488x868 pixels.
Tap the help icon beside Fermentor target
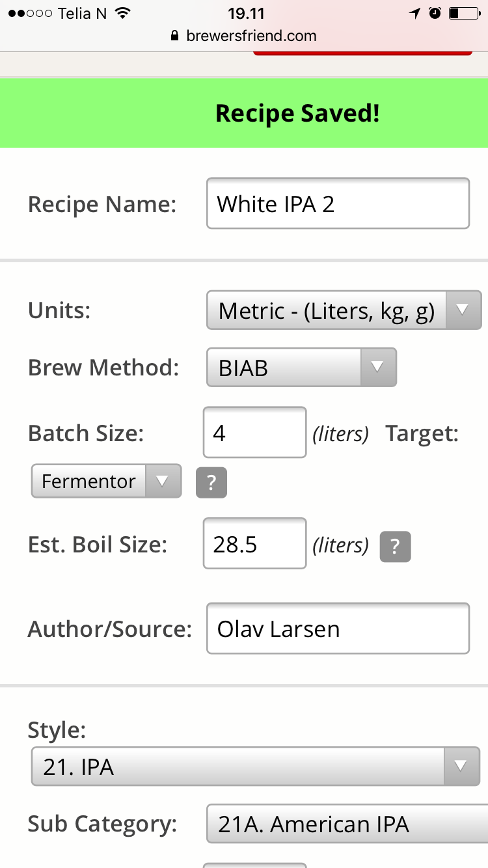pos(211,482)
